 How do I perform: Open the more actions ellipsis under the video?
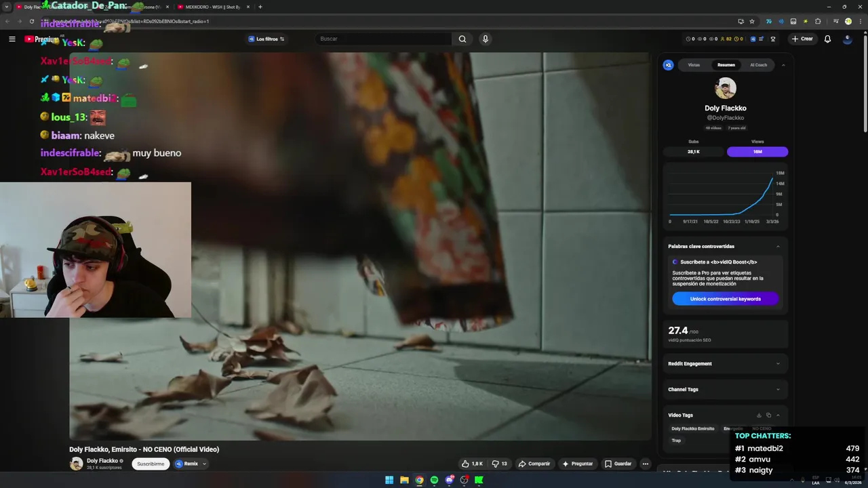coord(645,464)
